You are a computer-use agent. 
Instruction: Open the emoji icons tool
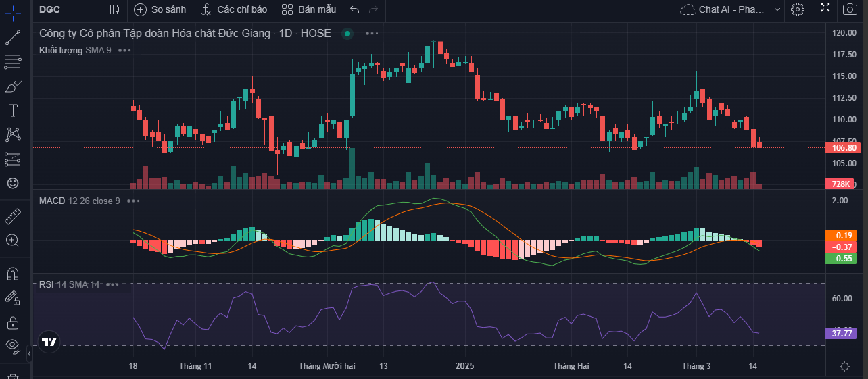click(13, 183)
